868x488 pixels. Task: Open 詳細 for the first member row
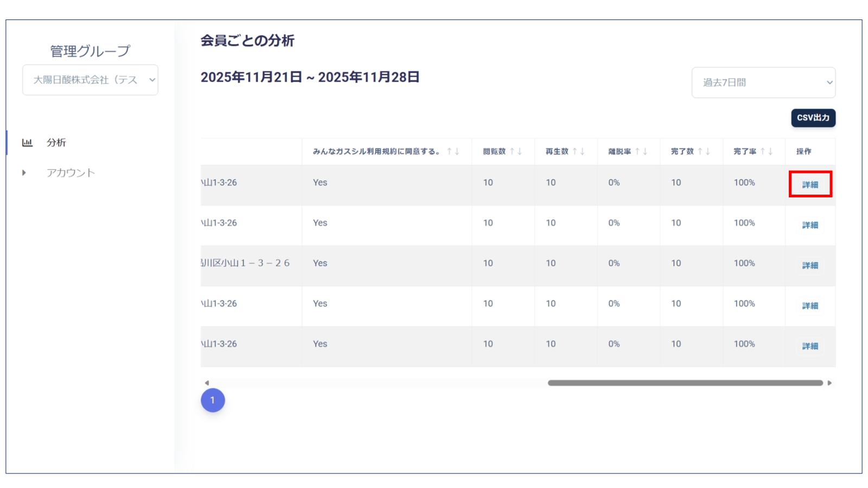click(810, 184)
